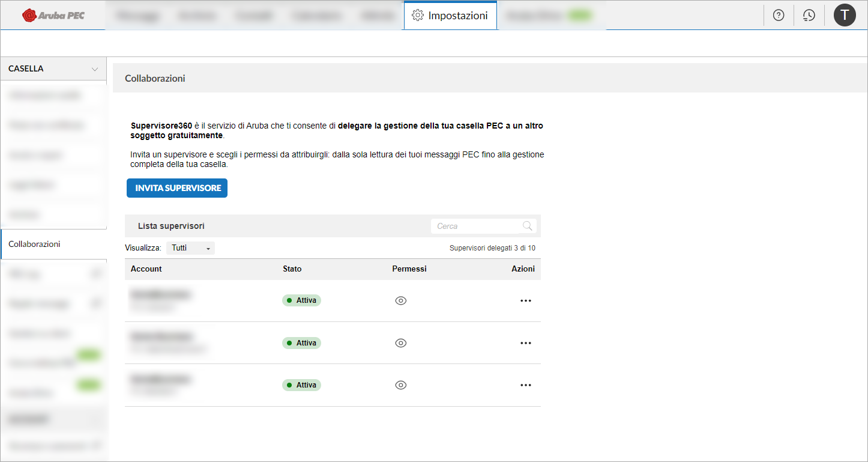
Task: Expand the gray section near the sidebar bottom
Action: (53, 418)
